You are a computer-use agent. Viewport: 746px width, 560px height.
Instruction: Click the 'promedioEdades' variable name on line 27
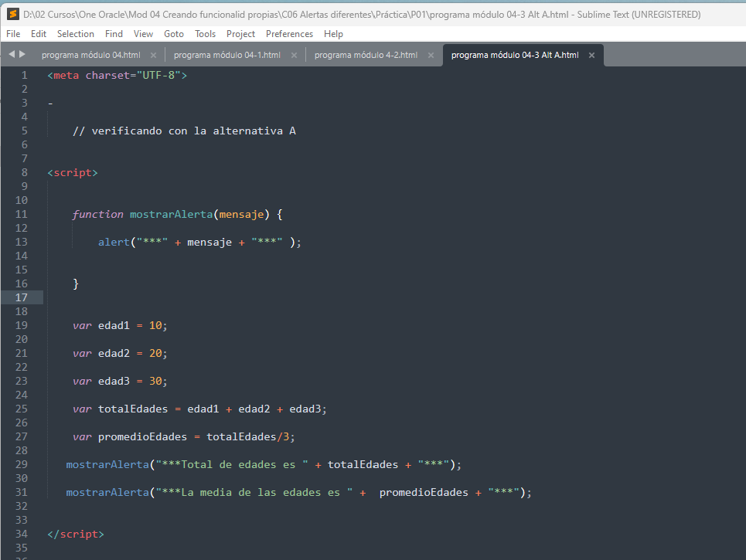(142, 437)
